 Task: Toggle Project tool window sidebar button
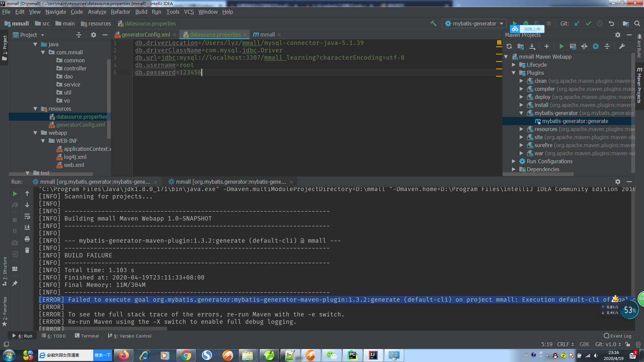coord(4,48)
